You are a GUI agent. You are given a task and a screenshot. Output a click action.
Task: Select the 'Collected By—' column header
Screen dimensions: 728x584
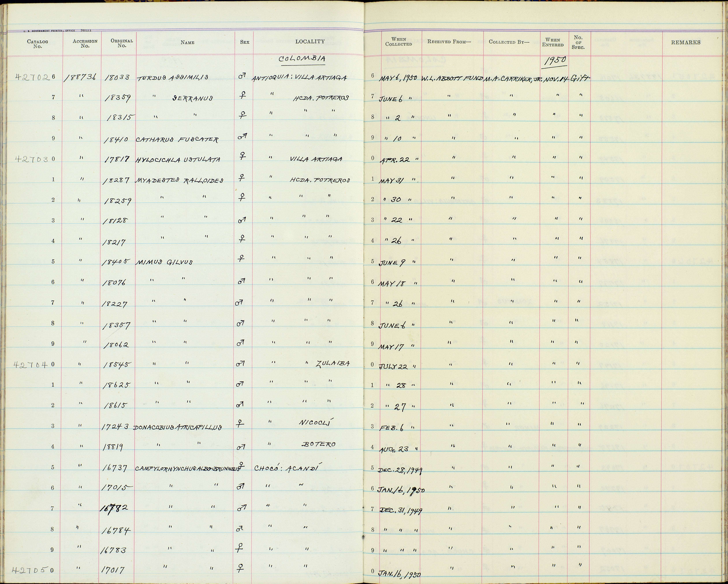point(509,42)
